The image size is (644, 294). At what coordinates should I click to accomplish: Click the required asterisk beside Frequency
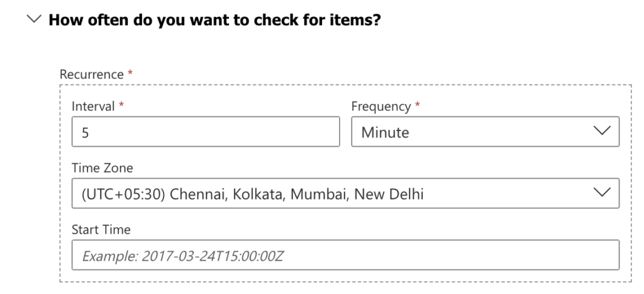click(x=418, y=105)
